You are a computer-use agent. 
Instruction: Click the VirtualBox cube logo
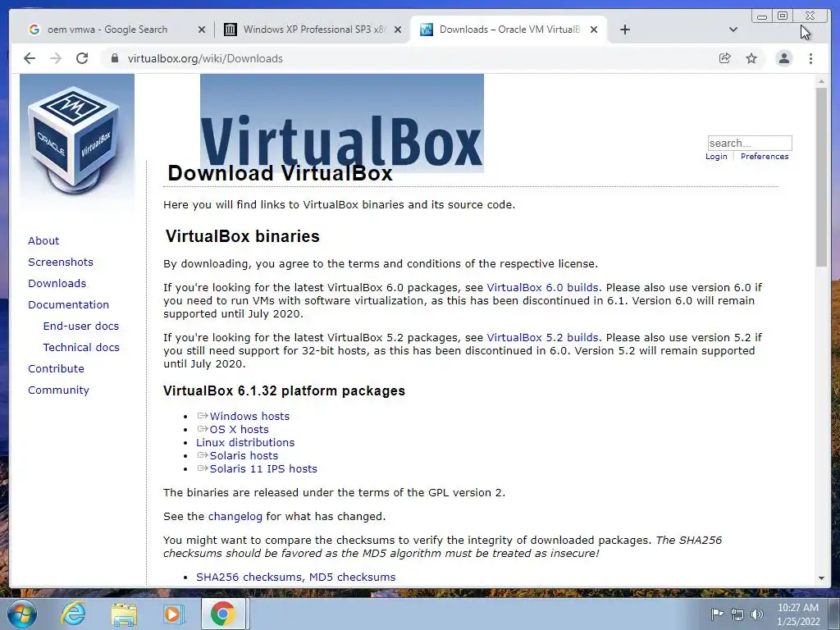75,140
